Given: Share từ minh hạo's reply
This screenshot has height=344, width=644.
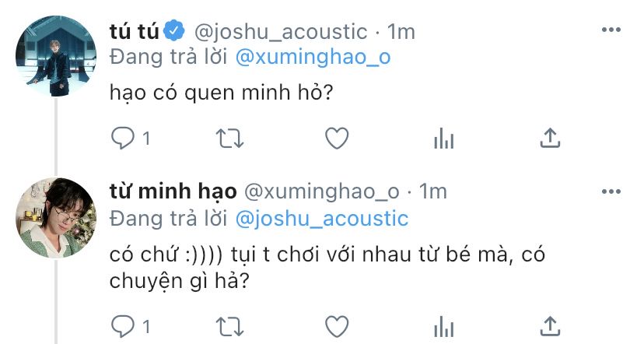Looking at the screenshot, I should (x=550, y=326).
